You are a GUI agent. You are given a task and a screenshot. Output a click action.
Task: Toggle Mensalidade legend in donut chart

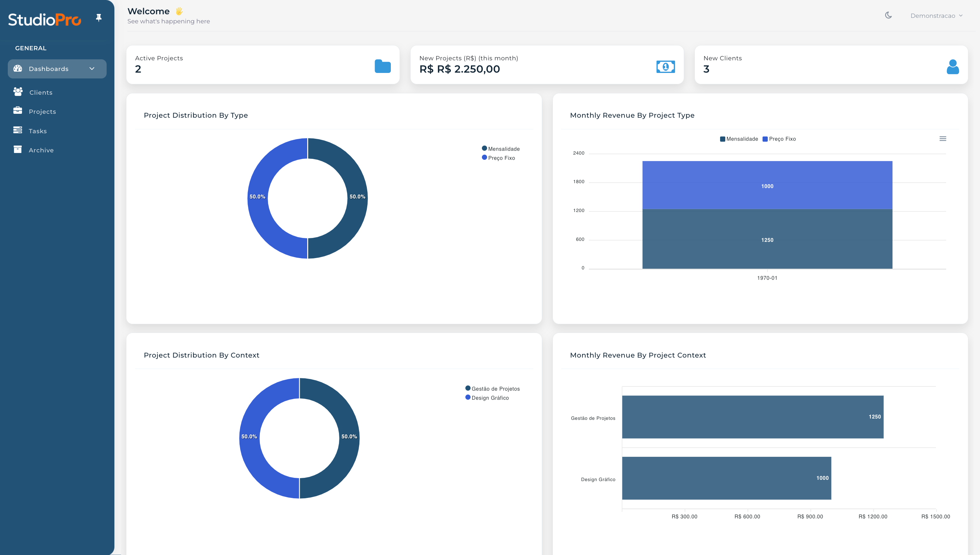[501, 149]
